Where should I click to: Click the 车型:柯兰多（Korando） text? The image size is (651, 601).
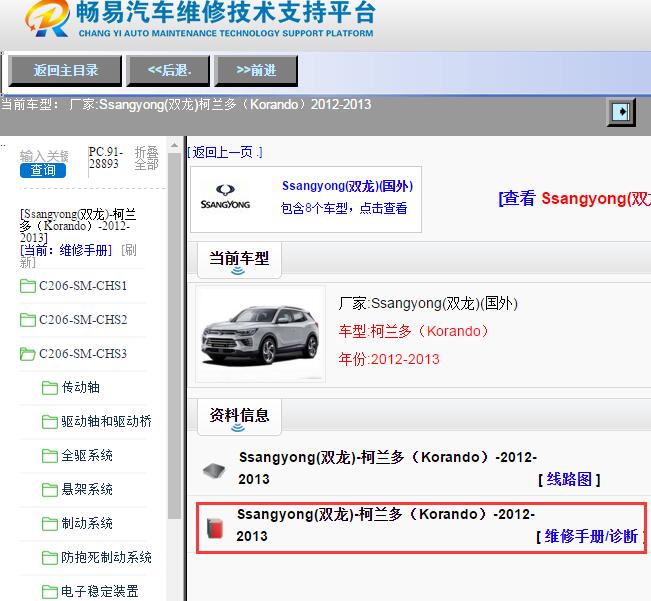(414, 331)
